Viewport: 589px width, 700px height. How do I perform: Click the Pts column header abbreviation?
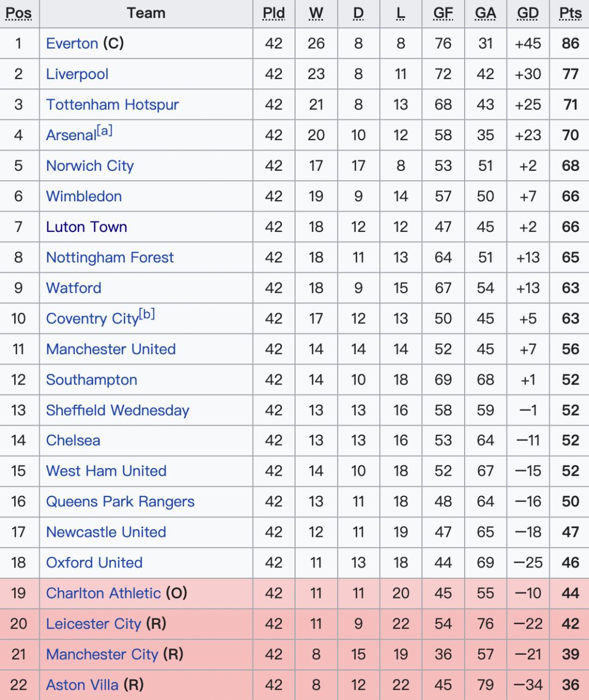(570, 13)
